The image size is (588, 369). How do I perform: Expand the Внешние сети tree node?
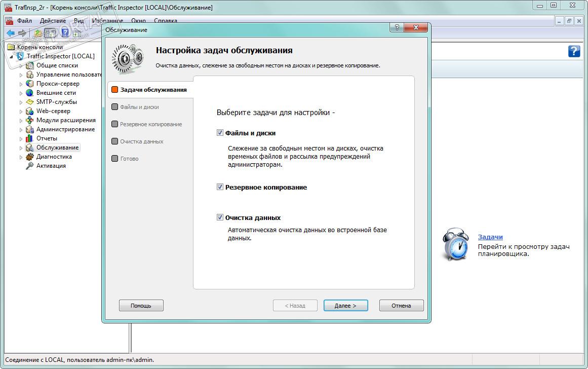(21, 93)
